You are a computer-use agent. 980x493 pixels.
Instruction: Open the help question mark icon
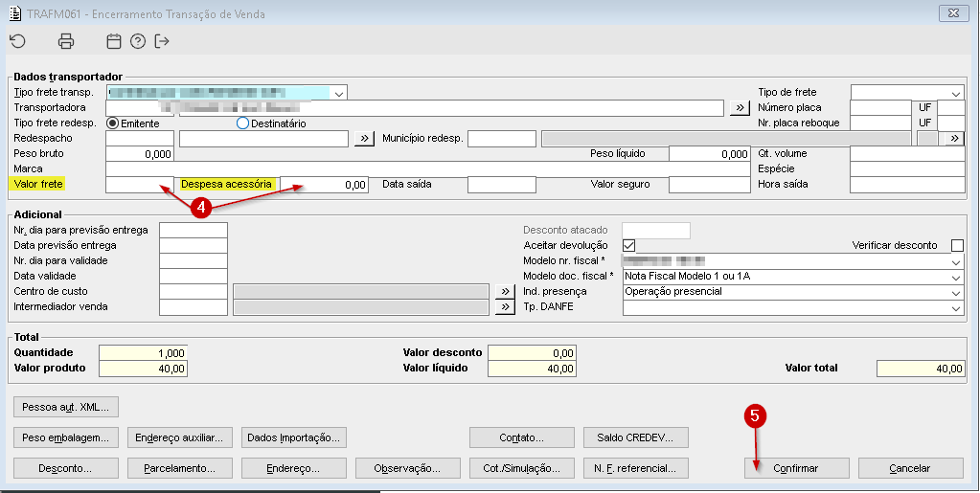138,41
